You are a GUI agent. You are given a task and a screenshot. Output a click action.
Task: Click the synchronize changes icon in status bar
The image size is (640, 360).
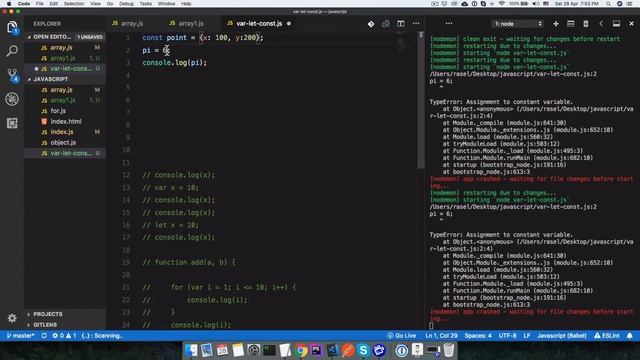[44, 336]
